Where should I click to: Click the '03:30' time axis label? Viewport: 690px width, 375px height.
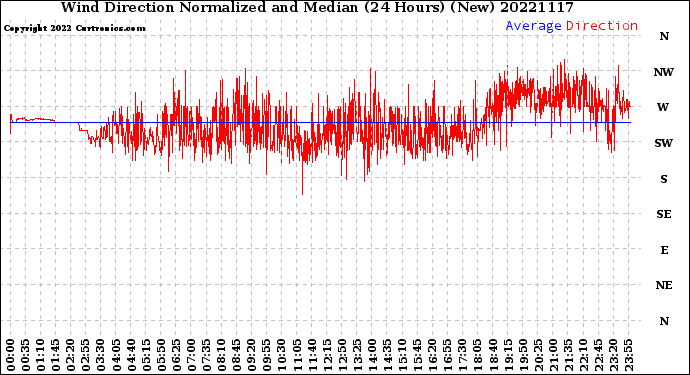pos(101,355)
